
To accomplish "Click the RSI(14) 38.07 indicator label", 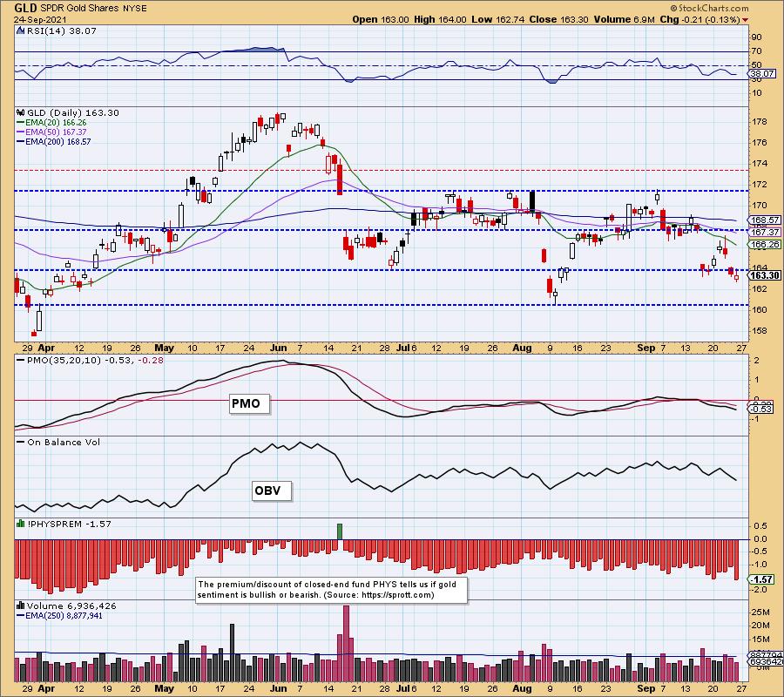I will point(62,31).
